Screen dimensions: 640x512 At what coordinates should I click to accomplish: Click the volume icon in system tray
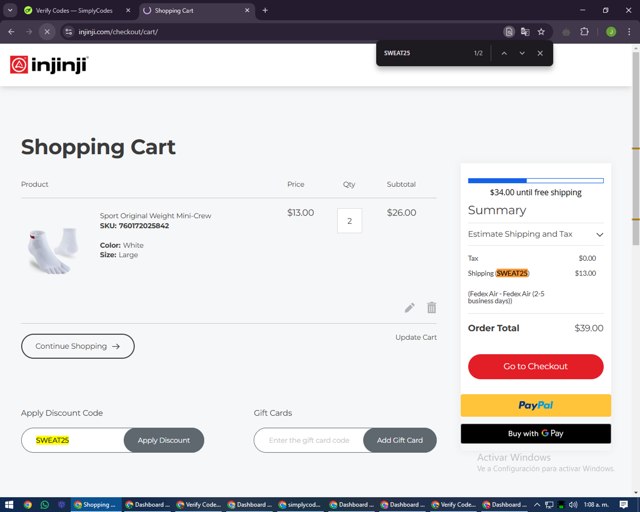point(573,505)
